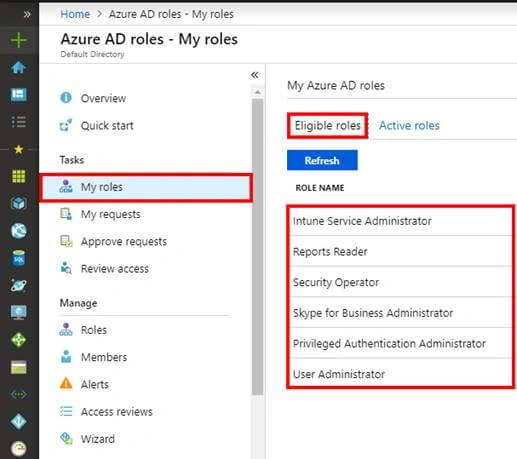Image resolution: width=517 pixels, height=459 pixels.
Task: Open SQL databases icon in the sidebar
Action: (19, 258)
